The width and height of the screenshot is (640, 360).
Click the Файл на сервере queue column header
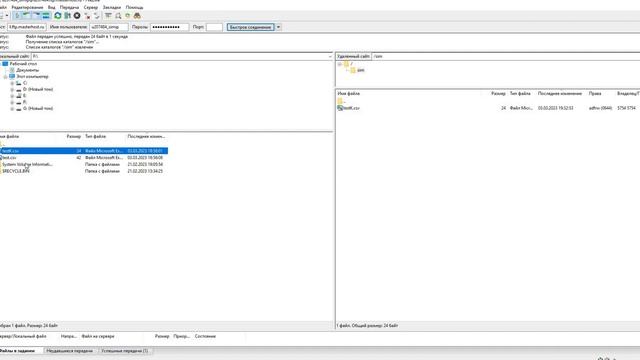click(98, 336)
